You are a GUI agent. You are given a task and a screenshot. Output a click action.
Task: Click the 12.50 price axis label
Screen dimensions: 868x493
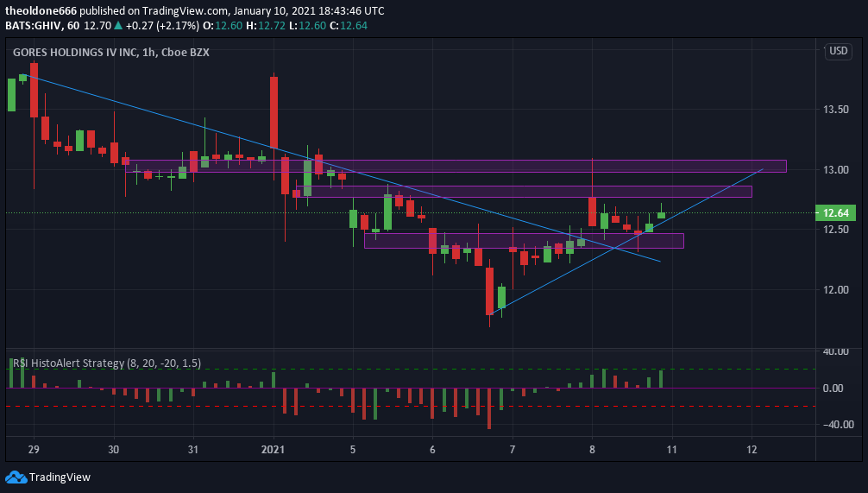[x=835, y=230]
